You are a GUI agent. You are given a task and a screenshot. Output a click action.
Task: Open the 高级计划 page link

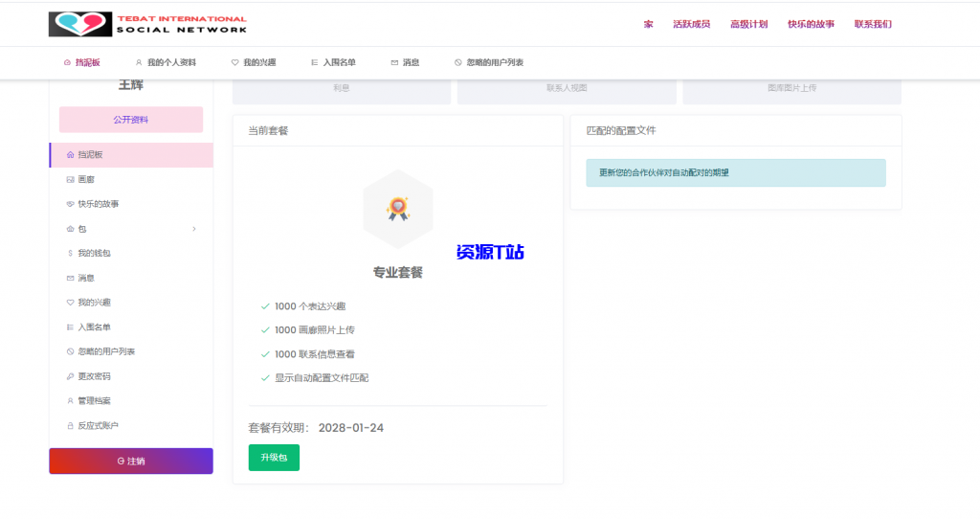coord(748,24)
